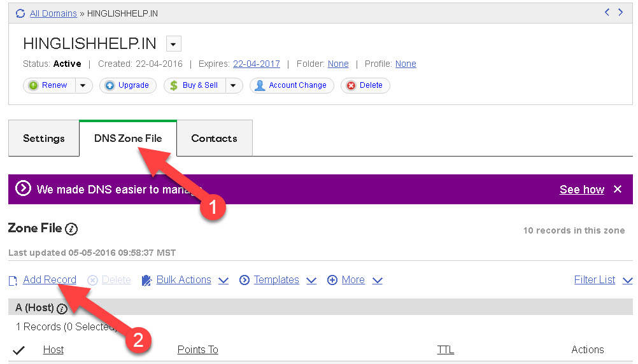The width and height of the screenshot is (638, 364).
Task: Open the Templates menu
Action: (277, 280)
